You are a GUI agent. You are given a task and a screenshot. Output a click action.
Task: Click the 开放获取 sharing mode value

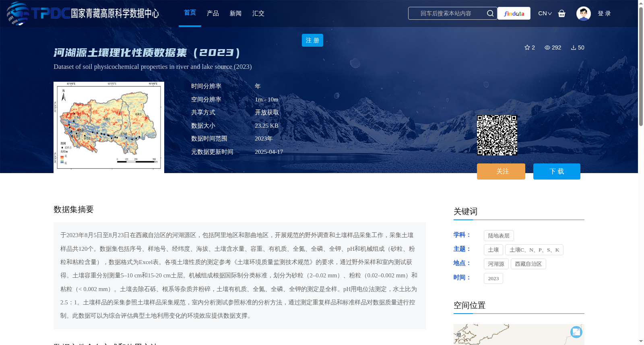tap(267, 112)
